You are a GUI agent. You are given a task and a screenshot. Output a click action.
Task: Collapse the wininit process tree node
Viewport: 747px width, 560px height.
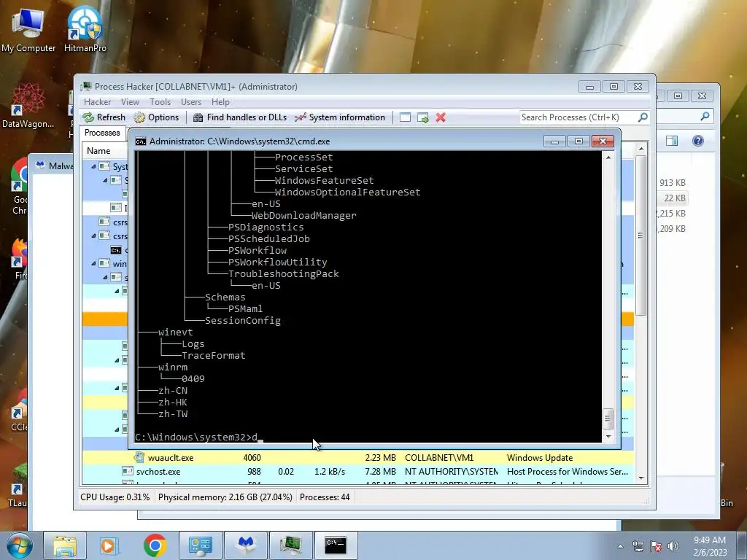[x=93, y=263]
